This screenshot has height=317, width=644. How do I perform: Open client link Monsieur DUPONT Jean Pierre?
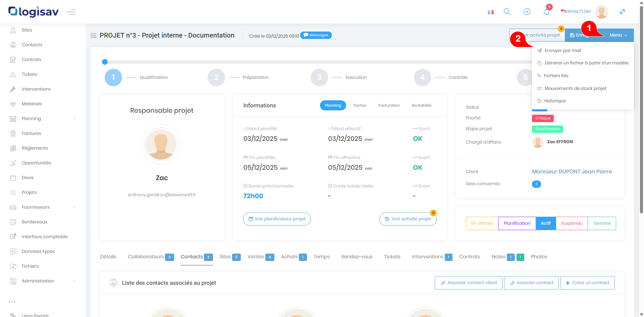572,171
